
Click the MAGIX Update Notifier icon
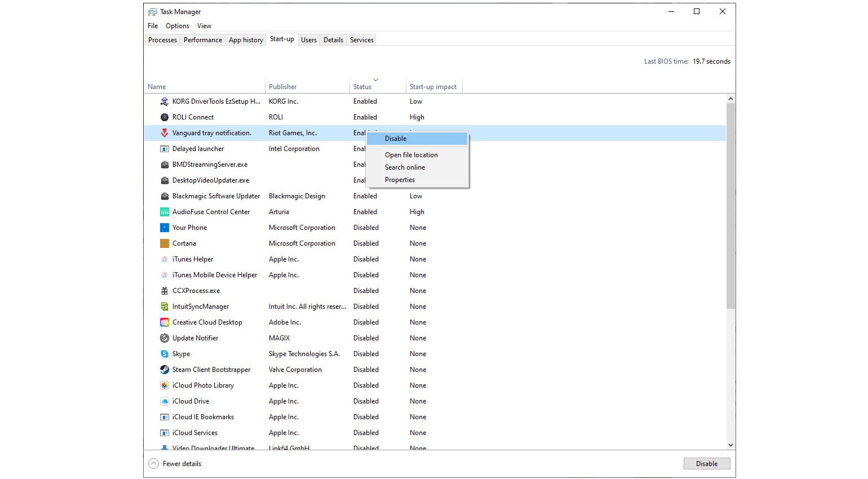coord(165,338)
